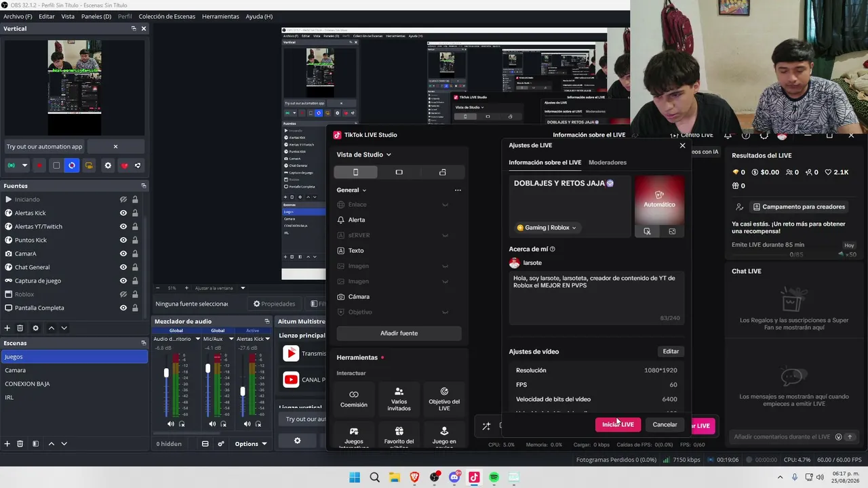Viewport: 868px width, 488px height.
Task: Select portrait layout icon in Vista de Studio
Action: tap(355, 172)
